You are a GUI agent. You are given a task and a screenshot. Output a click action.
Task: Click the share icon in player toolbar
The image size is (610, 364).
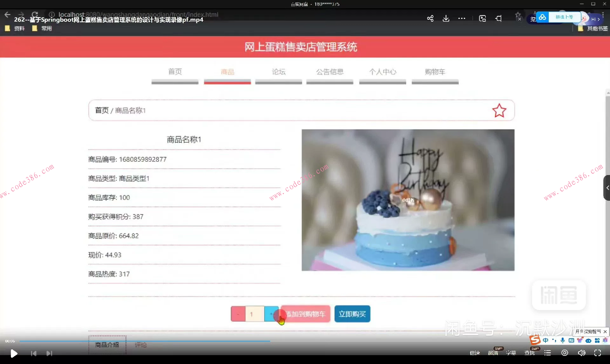(430, 18)
